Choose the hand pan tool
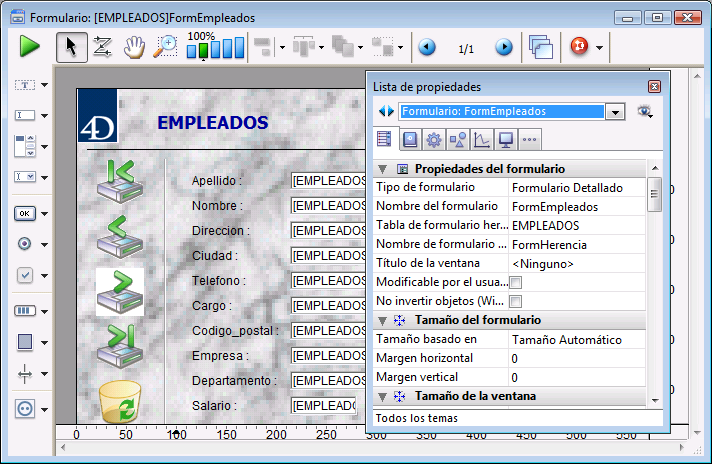This screenshot has width=712, height=464. click(134, 46)
